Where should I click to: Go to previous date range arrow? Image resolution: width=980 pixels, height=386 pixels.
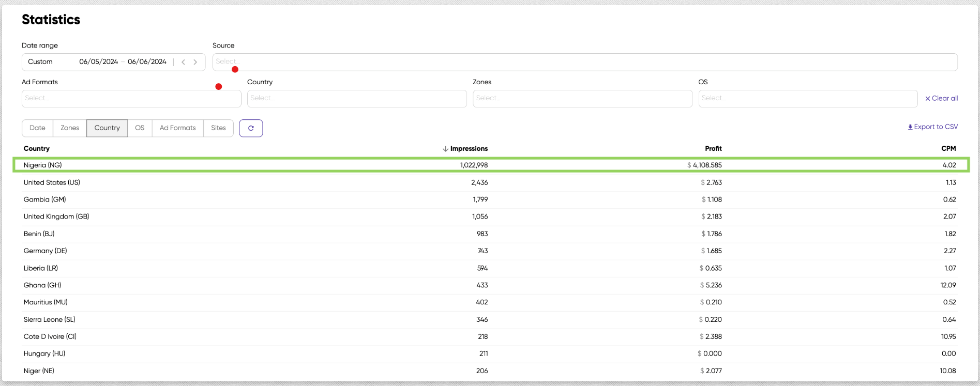pos(184,62)
